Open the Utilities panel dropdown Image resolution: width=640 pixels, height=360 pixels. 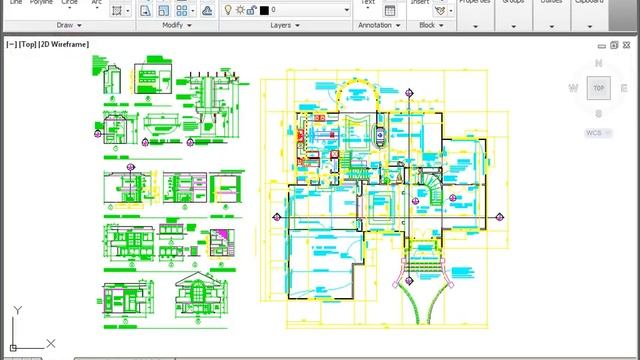(551, 27)
